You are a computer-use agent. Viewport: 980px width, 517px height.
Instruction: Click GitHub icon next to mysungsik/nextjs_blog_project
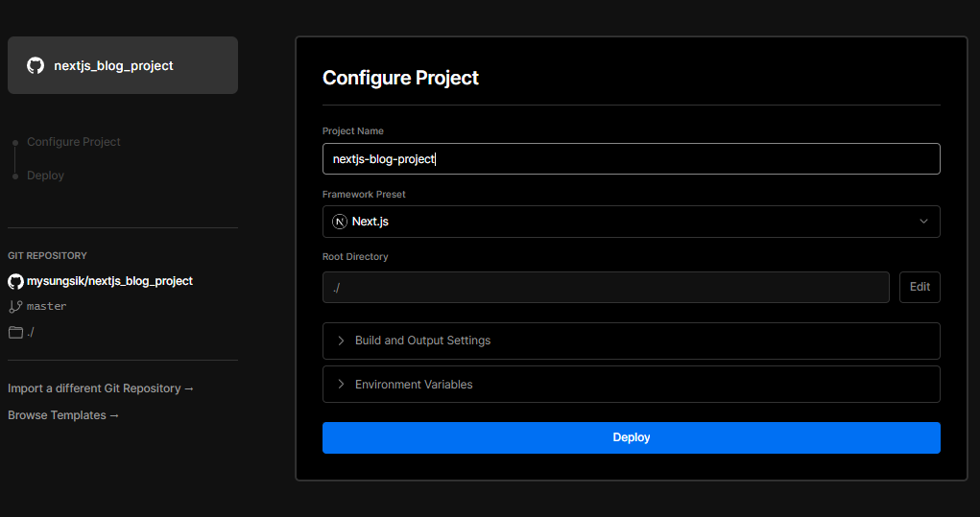[15, 282]
